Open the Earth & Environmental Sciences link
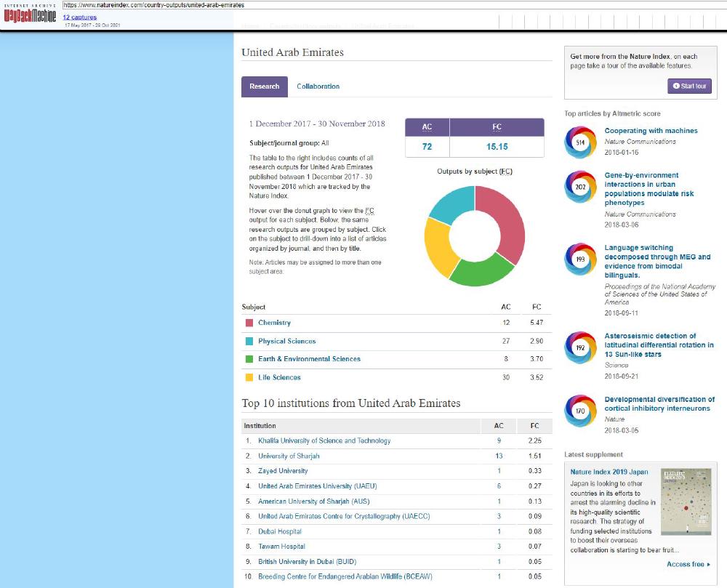Viewport: 727px width, 588px height. (x=309, y=359)
